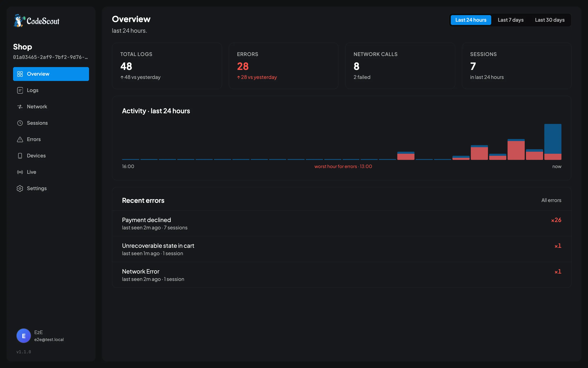Open the Unrecoverable state in cart error
Screen dimensions: 588x368
click(x=342, y=249)
